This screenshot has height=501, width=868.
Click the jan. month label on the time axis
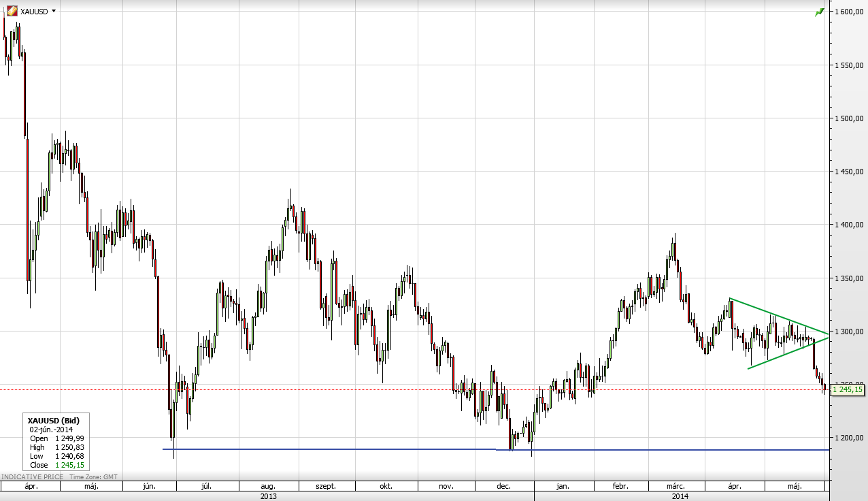click(563, 487)
